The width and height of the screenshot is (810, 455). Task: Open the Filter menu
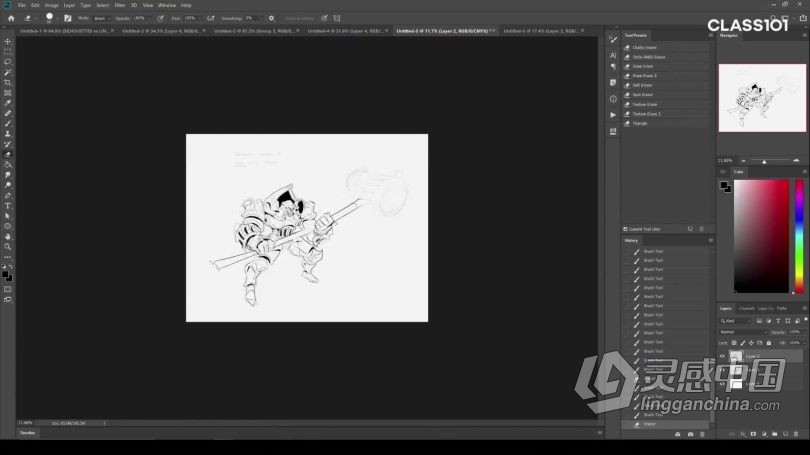(x=120, y=5)
